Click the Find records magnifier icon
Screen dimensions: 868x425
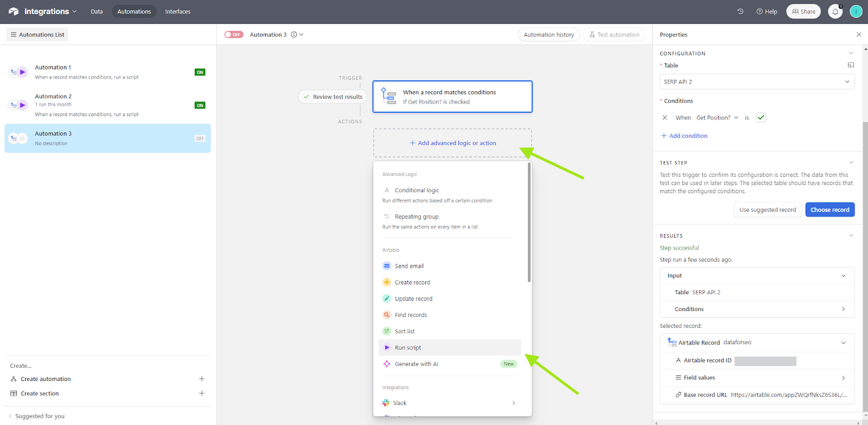[x=387, y=315]
